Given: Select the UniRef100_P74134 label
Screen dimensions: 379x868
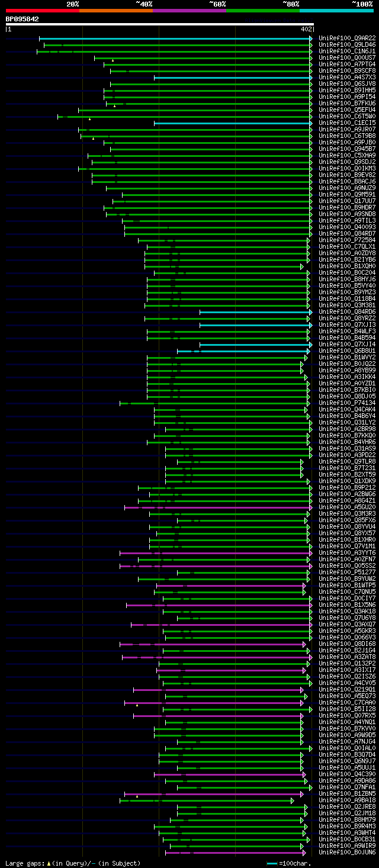Looking at the screenshot, I should pyautogui.click(x=347, y=403).
